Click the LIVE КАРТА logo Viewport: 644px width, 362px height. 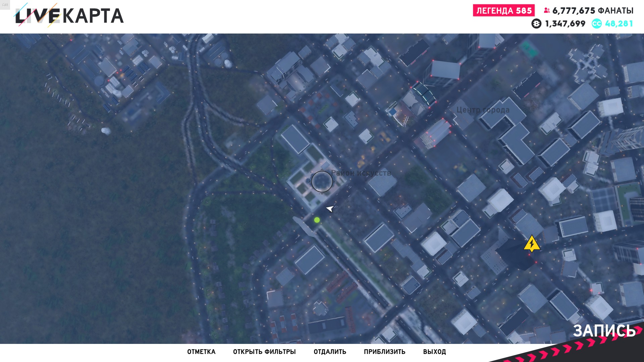(69, 15)
